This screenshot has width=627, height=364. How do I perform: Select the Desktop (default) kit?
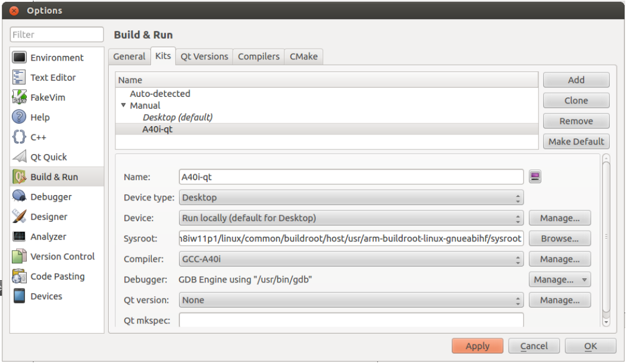177,117
